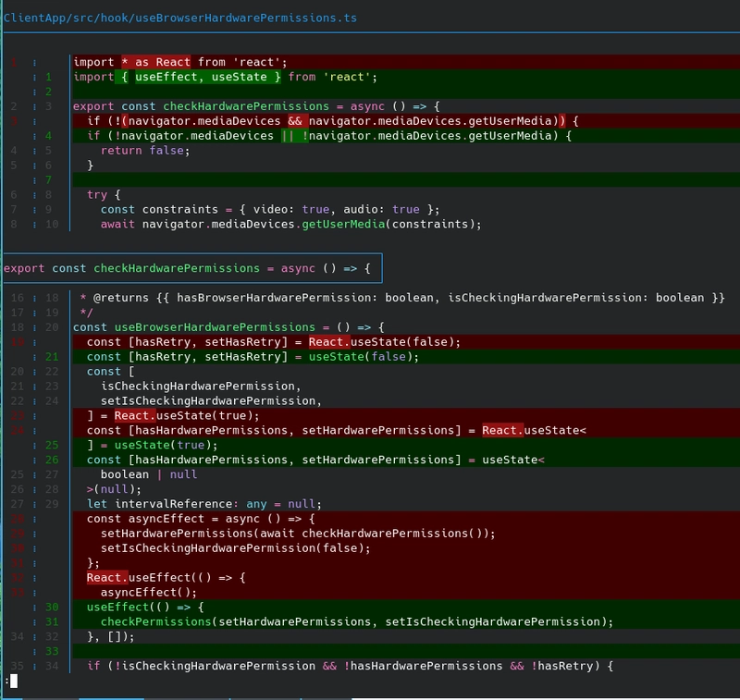Click the useBrowserHardwarePermissions.ts file path header
This screenshot has height=700, width=740.
(x=180, y=18)
